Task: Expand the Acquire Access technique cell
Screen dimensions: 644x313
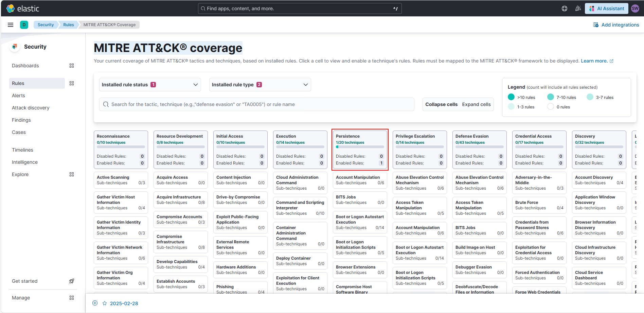Action: pyautogui.click(x=181, y=180)
